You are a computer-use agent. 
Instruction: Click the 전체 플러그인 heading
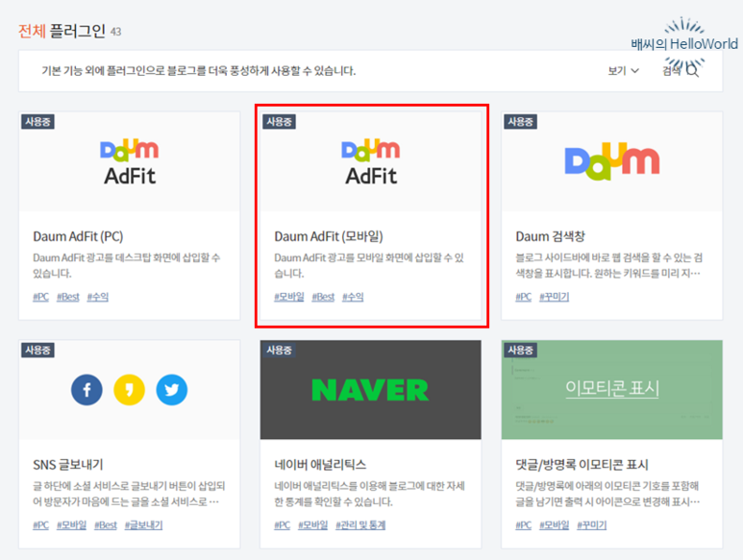click(62, 32)
